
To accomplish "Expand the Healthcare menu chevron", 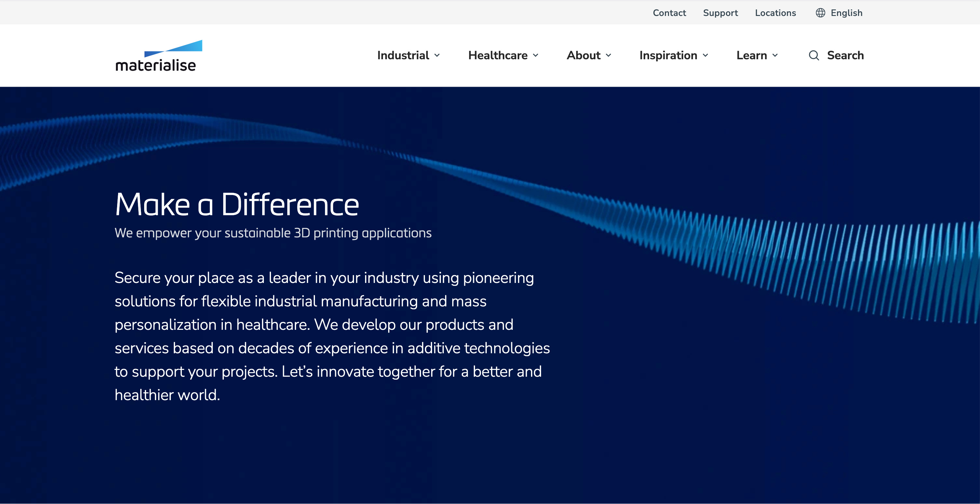I will [x=536, y=56].
